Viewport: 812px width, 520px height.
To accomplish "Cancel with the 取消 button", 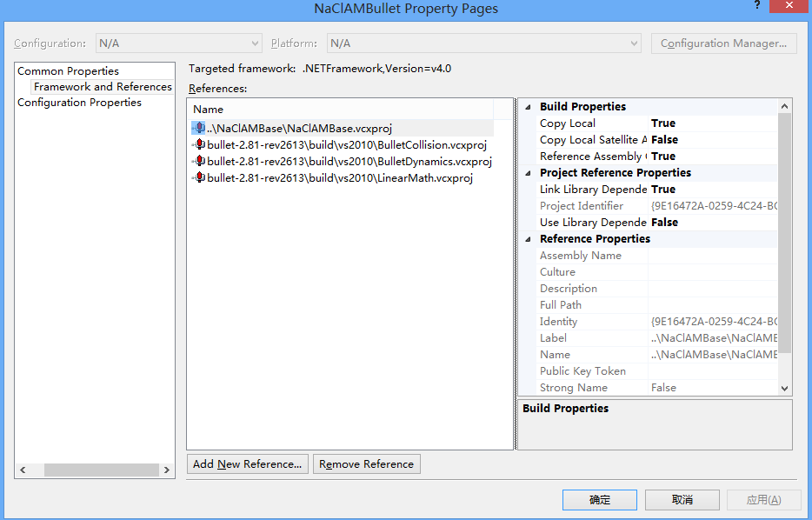I will [x=682, y=500].
